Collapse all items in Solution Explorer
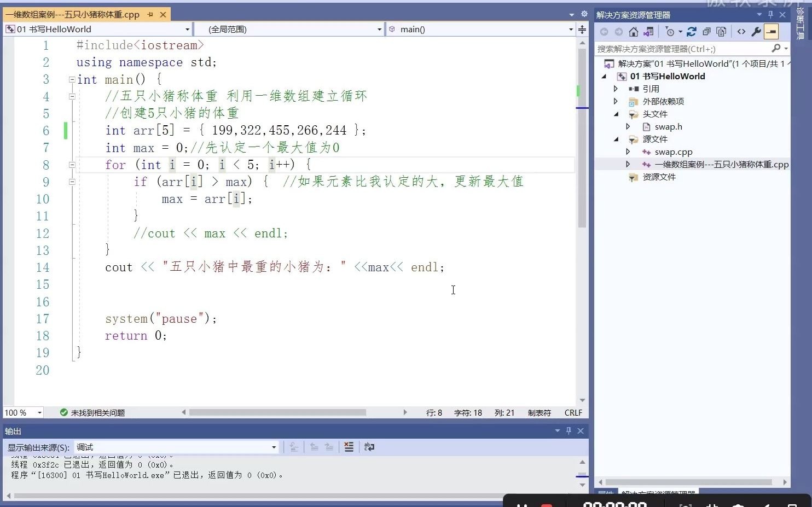This screenshot has width=812, height=507. pyautogui.click(x=706, y=31)
